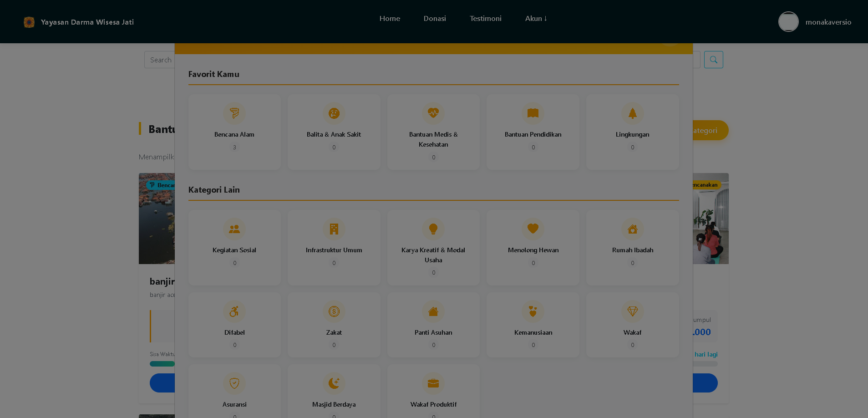Go to the Testimoni page
The image size is (868, 418).
click(485, 19)
